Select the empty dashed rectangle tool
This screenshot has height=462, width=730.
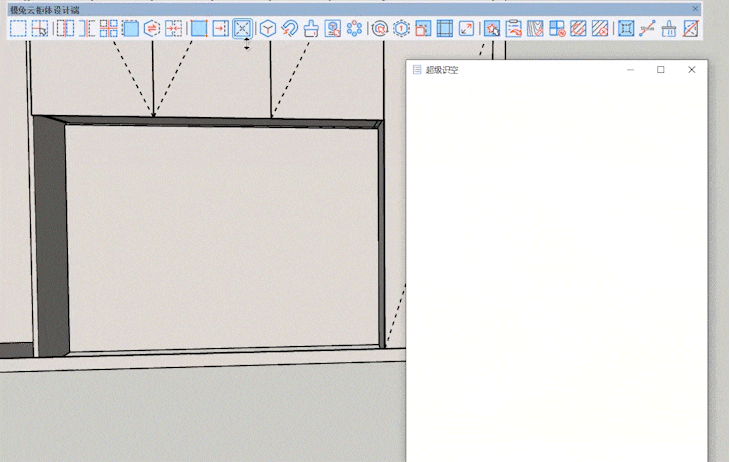click(18, 29)
